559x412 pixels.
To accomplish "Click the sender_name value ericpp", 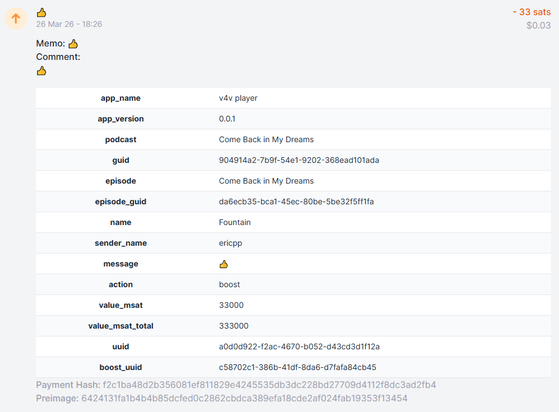I will tap(230, 243).
